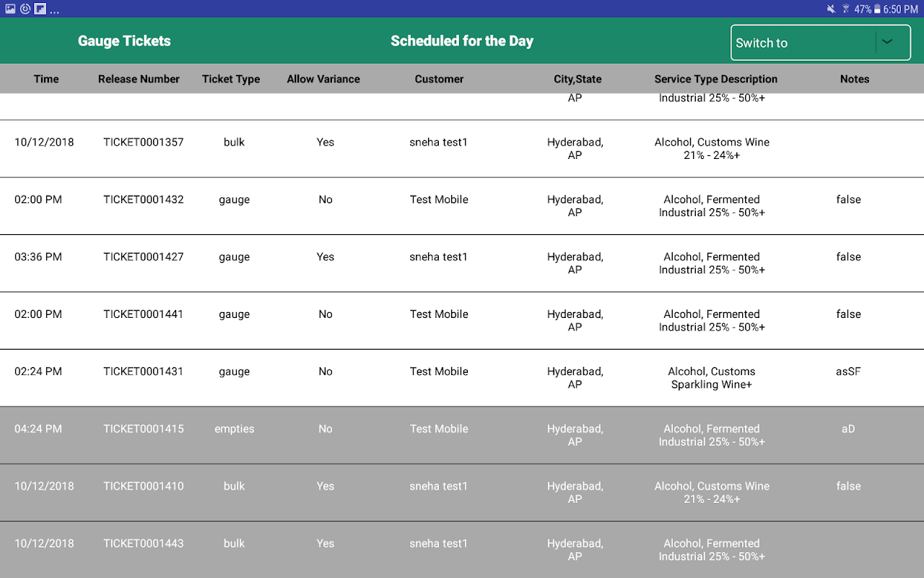Open the greyed empties ticket TICKET0001415
This screenshot has width=924, height=578.
[x=144, y=428]
